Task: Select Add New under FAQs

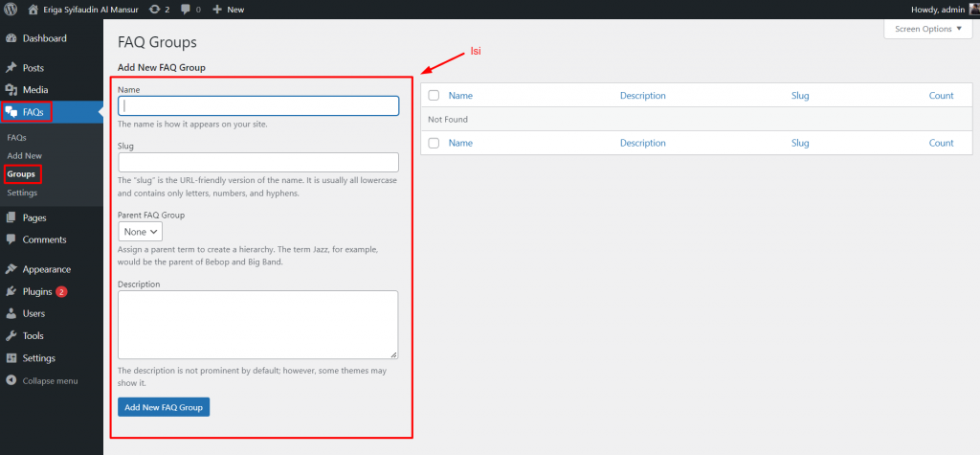Action: pos(24,155)
